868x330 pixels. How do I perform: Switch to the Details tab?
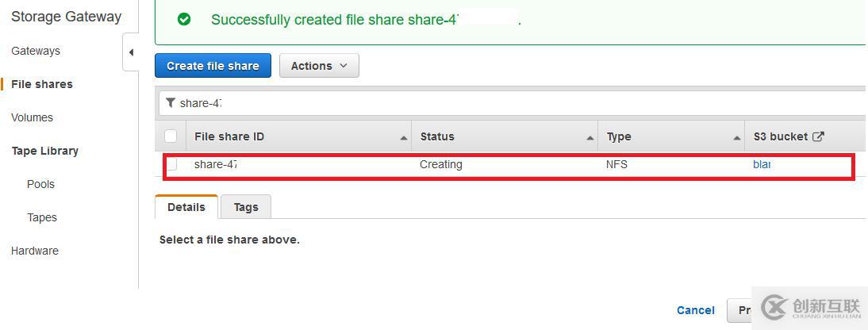pos(186,207)
